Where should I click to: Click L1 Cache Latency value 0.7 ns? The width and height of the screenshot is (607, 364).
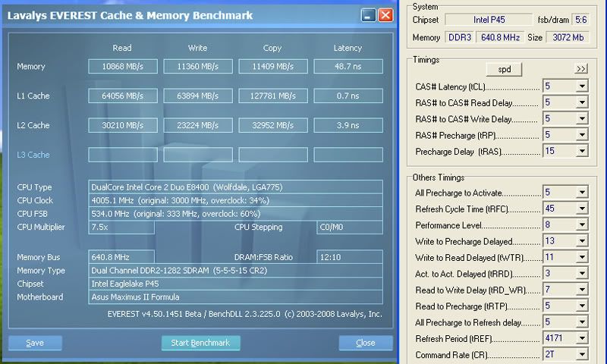(x=348, y=96)
